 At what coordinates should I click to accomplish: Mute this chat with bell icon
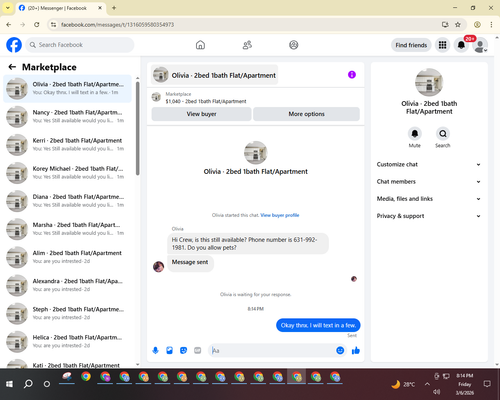tap(415, 134)
